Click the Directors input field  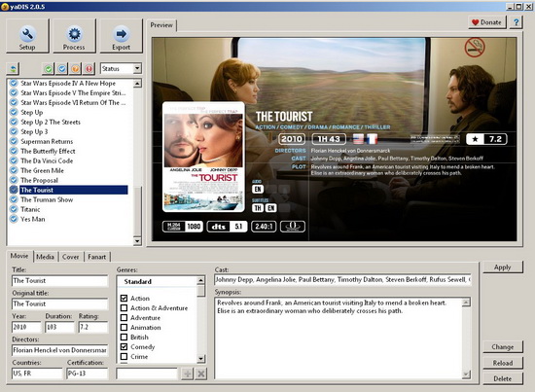[x=59, y=350]
